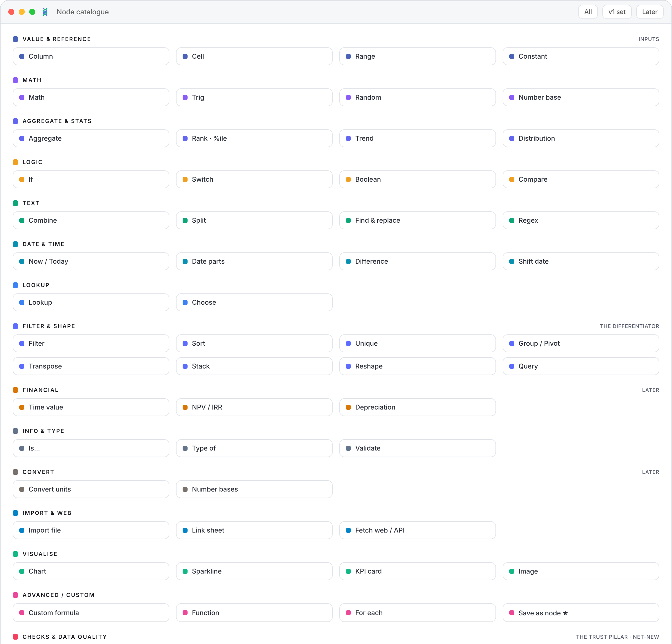Pick the Range node

(x=417, y=56)
